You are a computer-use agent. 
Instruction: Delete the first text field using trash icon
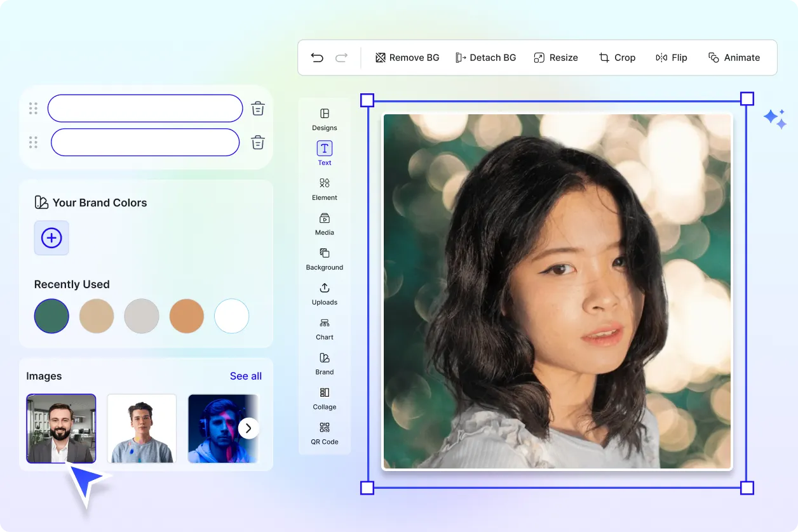(x=257, y=108)
